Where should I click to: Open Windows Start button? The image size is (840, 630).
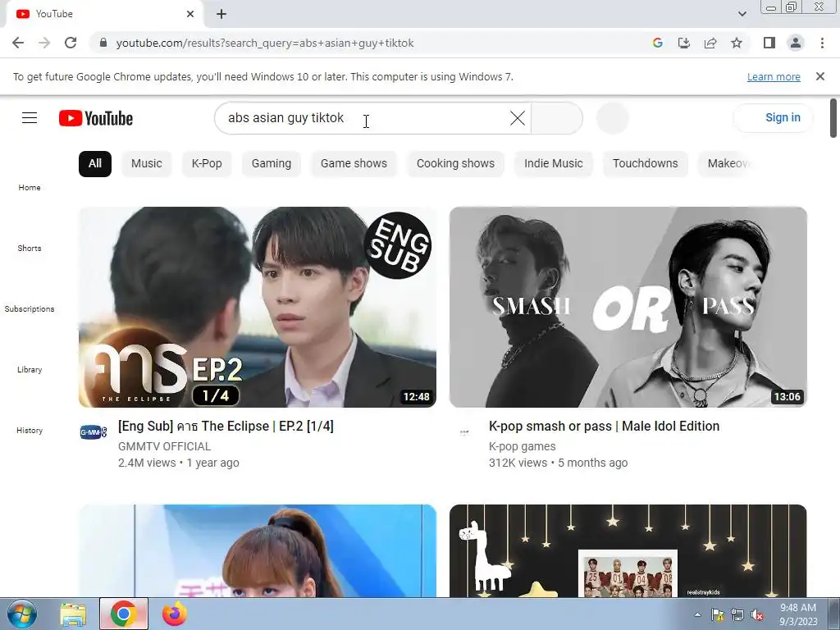tap(21, 614)
